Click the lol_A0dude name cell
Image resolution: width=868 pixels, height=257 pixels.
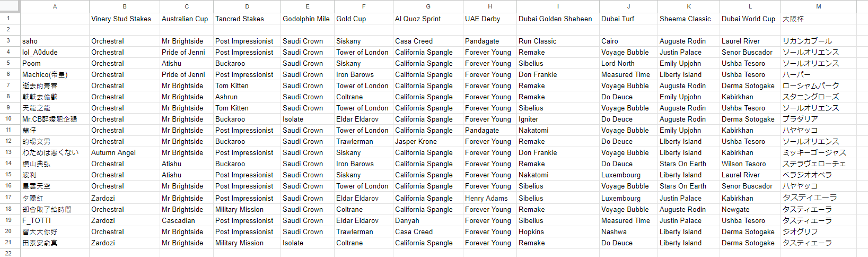tap(55, 52)
